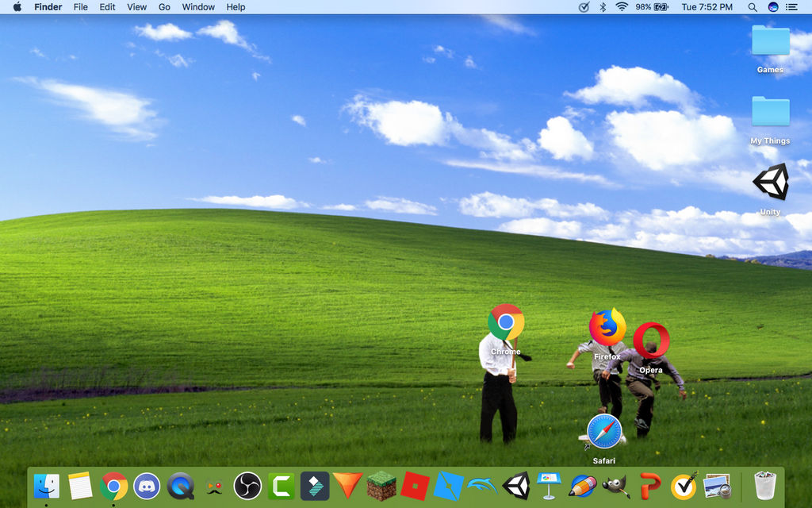
Task: Open Notification Center
Action: tap(791, 6)
